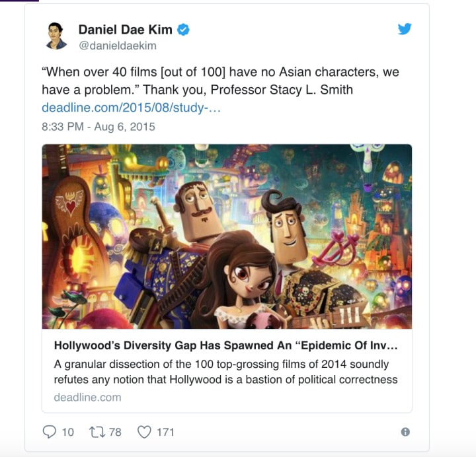
Task: Open the deadline.com/2015/08/study link
Action: [131, 108]
